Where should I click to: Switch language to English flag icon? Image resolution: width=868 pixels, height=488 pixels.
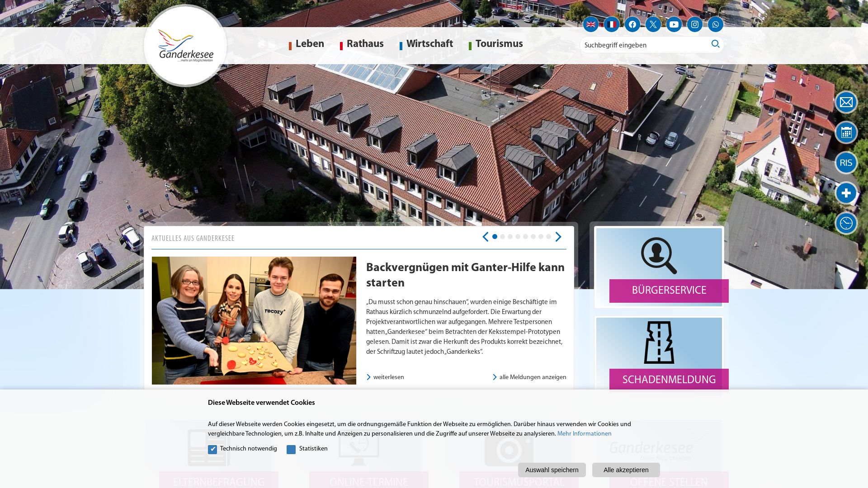click(590, 24)
